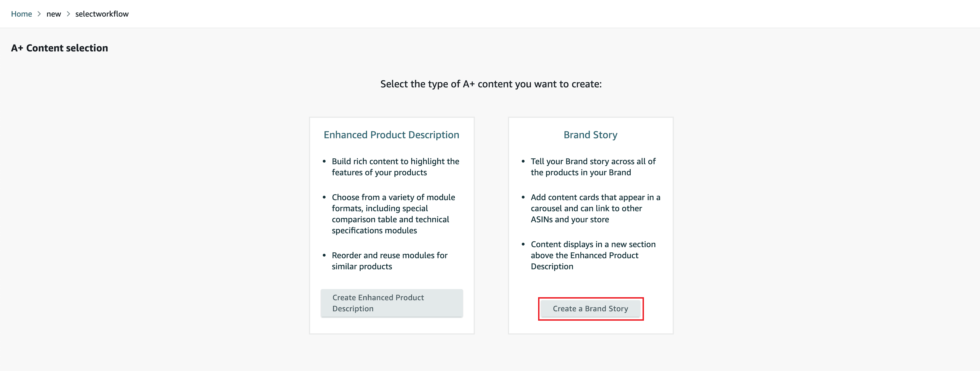Start creating a Brand Story
The height and width of the screenshot is (371, 980).
coord(590,309)
